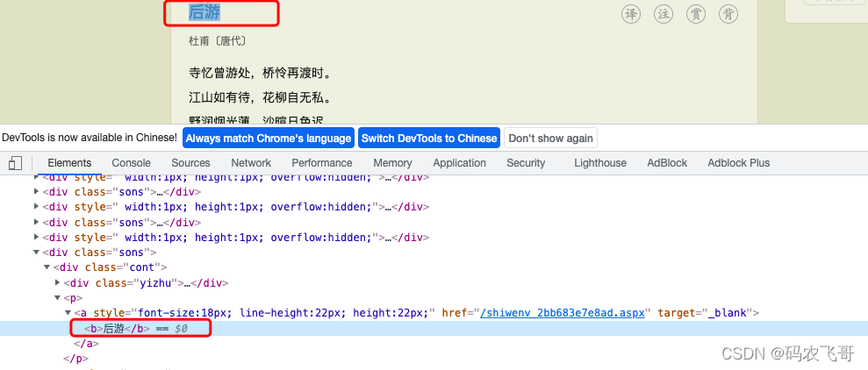868x370 pixels.
Task: Open the Application tab
Action: pyautogui.click(x=460, y=162)
